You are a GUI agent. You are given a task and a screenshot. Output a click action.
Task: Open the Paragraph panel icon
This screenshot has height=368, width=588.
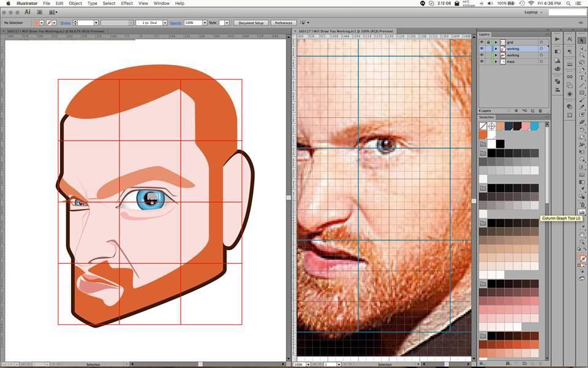click(x=569, y=52)
